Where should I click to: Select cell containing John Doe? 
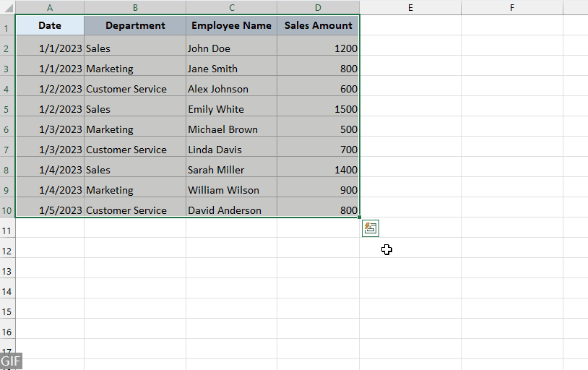tap(231, 48)
